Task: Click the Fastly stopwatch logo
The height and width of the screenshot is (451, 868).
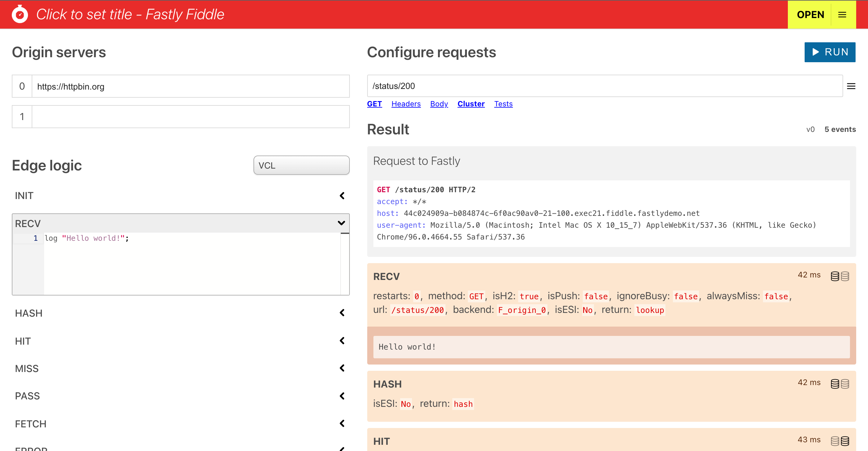Action: [x=20, y=14]
